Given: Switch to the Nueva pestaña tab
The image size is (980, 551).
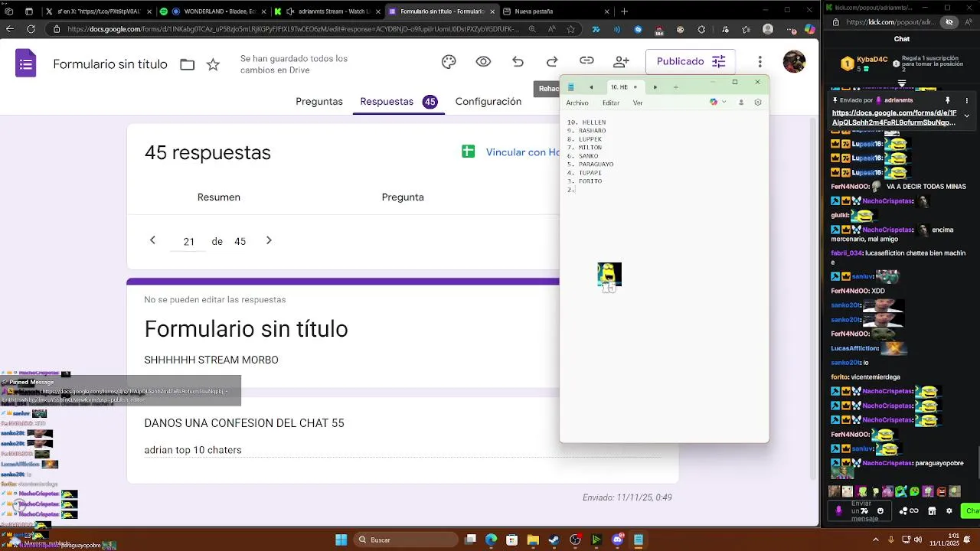Looking at the screenshot, I should tap(556, 11).
